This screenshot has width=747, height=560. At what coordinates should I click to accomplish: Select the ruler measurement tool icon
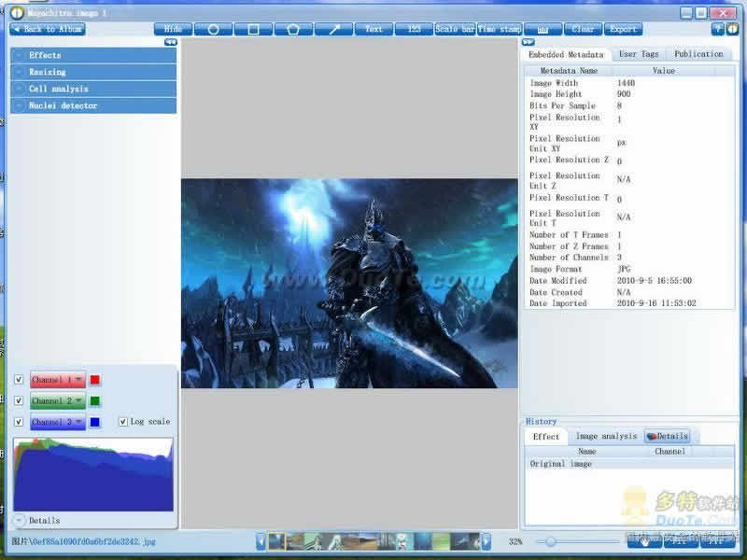543,29
